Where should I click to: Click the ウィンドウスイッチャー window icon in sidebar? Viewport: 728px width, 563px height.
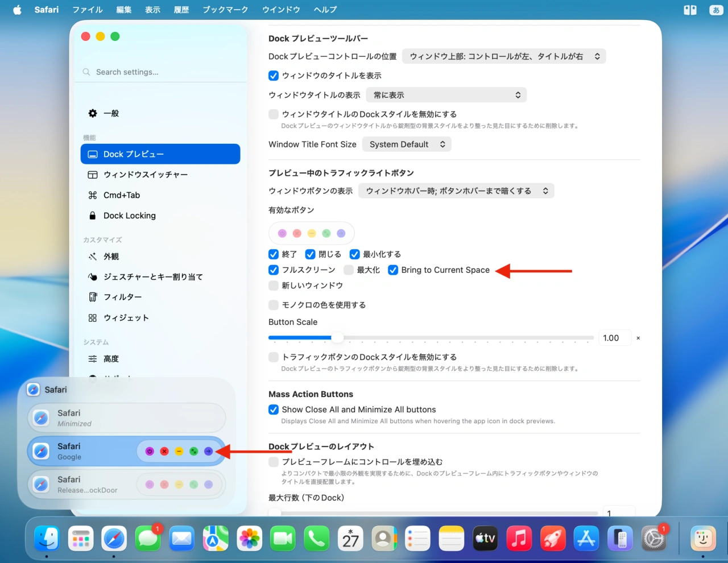(93, 175)
